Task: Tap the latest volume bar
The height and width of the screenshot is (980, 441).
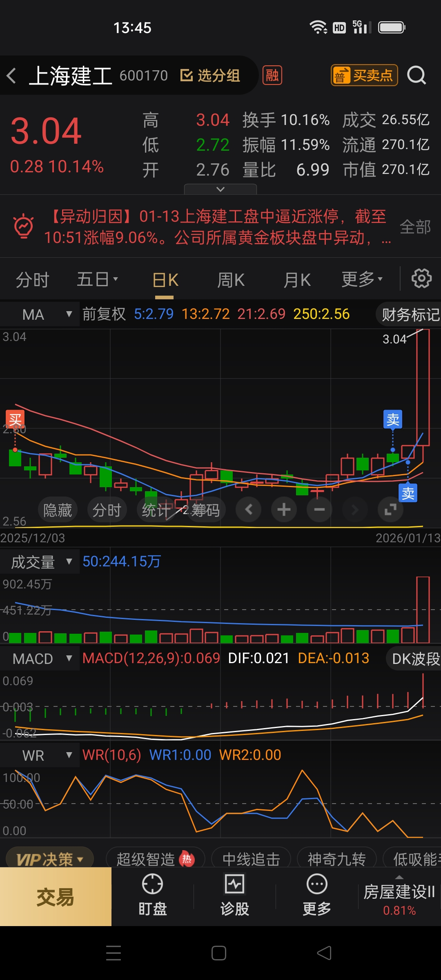Action: coord(423,610)
